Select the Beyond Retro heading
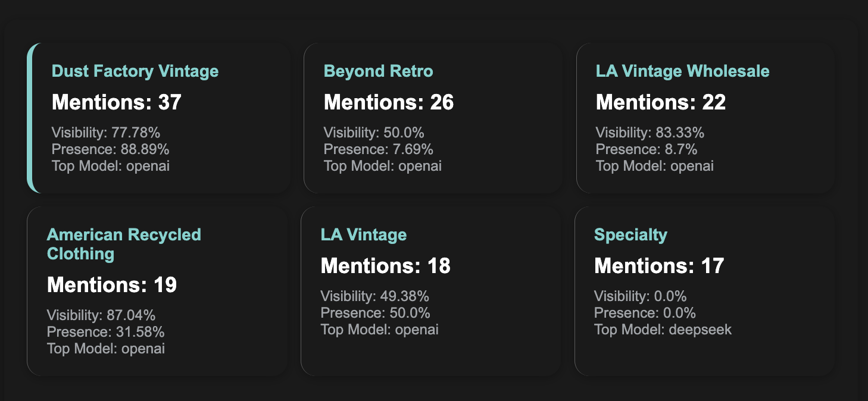The image size is (868, 401). click(379, 71)
